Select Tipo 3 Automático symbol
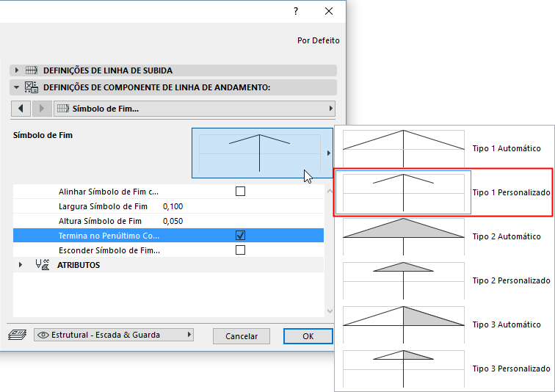555x392 pixels. 443,324
